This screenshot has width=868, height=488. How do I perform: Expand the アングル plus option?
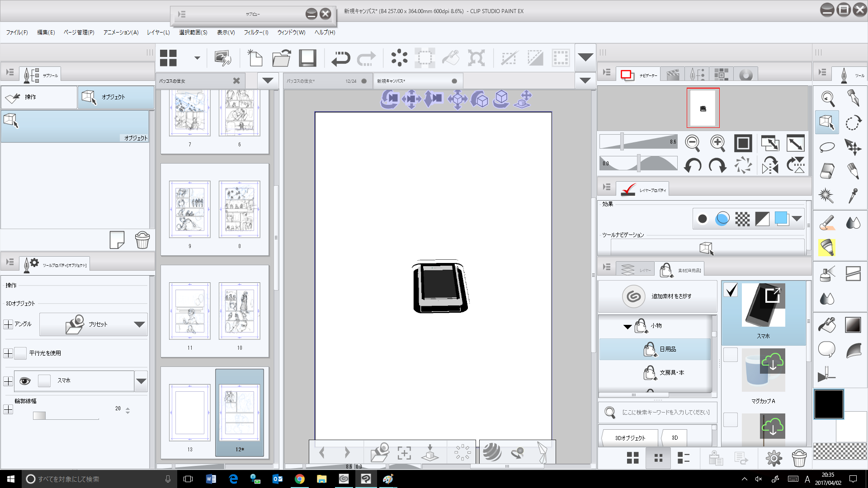point(8,324)
